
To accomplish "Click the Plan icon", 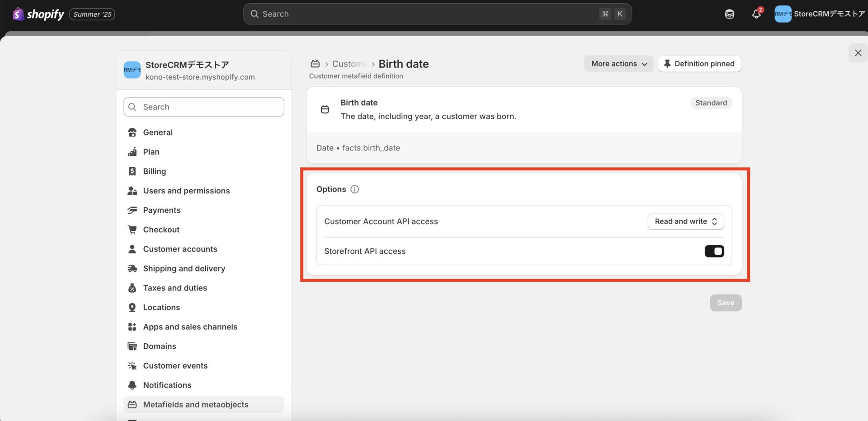I will tap(132, 152).
